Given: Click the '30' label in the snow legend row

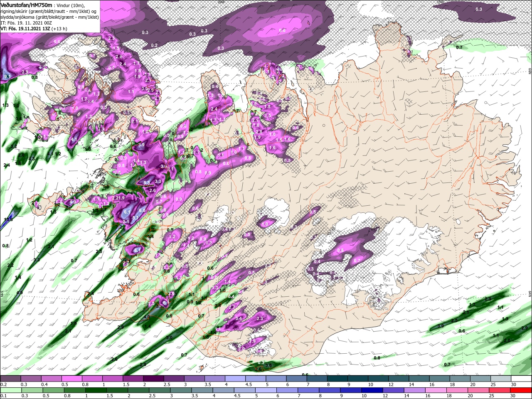Looking at the screenshot, I should pyautogui.click(x=514, y=384).
